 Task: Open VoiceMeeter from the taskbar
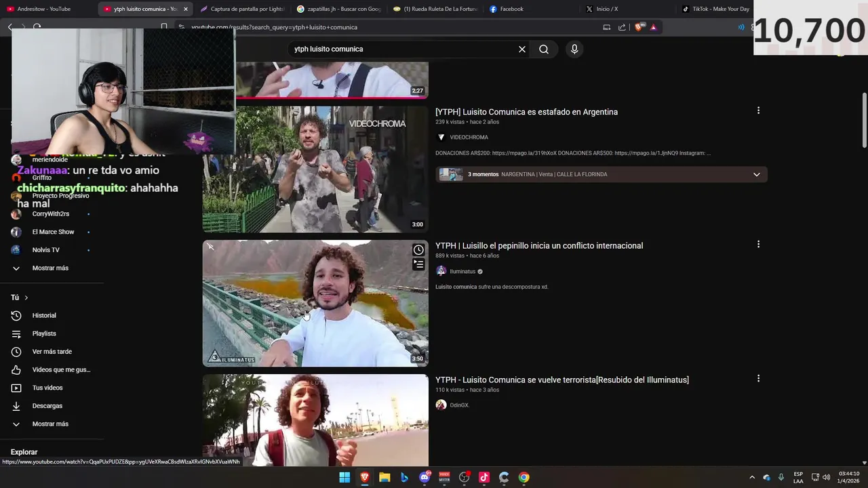click(444, 477)
